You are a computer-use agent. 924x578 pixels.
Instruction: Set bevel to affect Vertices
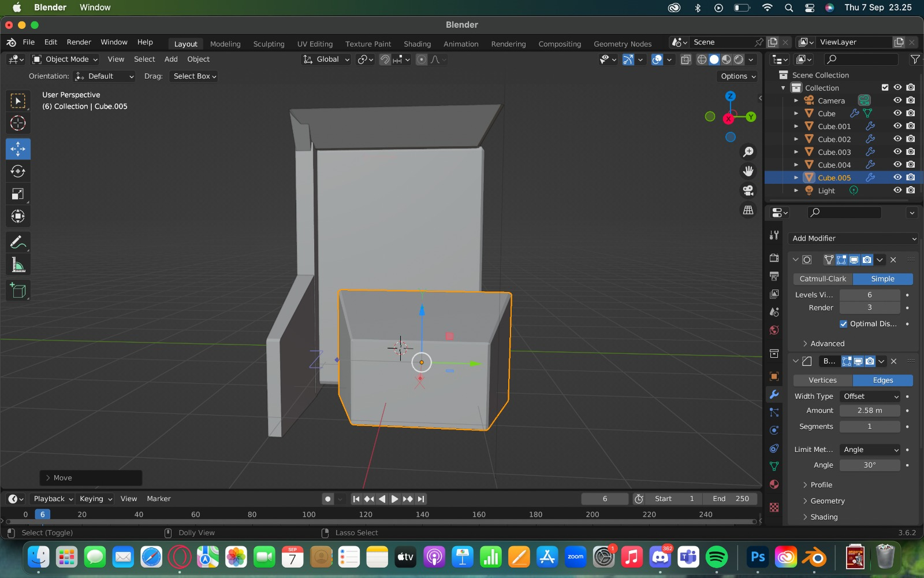(823, 380)
